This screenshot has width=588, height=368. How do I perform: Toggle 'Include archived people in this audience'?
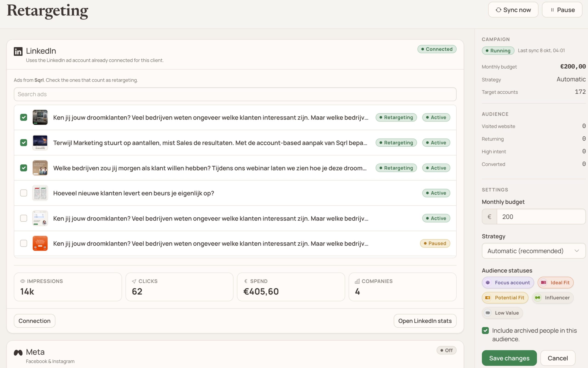[485, 331]
